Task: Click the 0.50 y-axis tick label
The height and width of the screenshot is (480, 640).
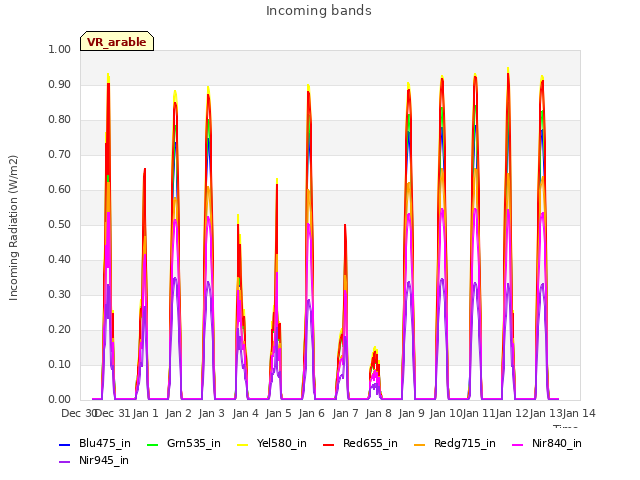Action: tap(60, 224)
